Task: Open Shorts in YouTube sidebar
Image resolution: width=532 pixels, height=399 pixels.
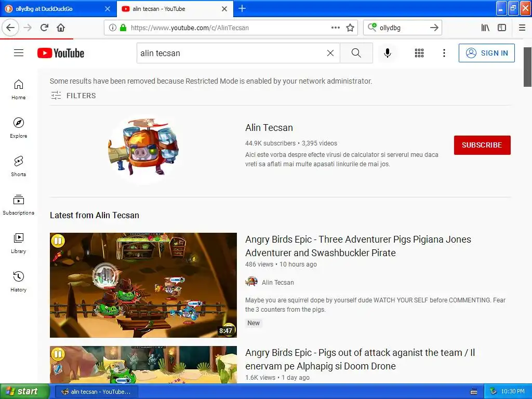Action: click(x=19, y=166)
